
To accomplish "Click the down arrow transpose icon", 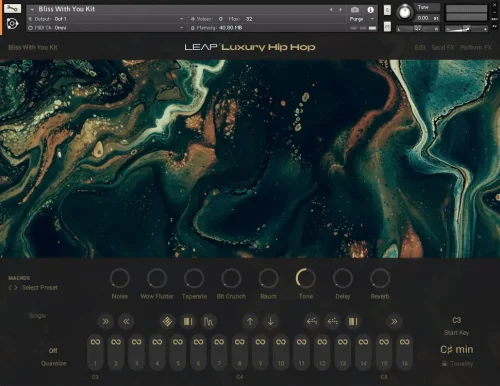I will 271,321.
